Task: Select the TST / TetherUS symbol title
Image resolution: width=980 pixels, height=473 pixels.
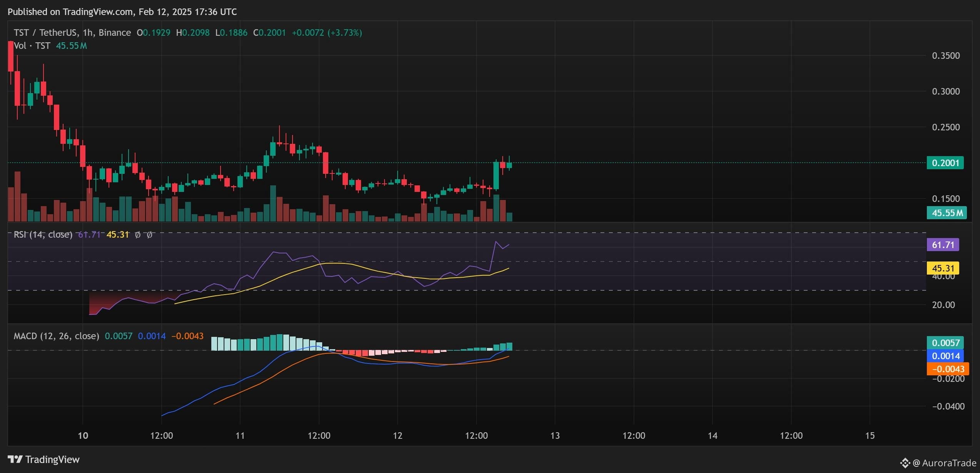Action: coord(72,33)
